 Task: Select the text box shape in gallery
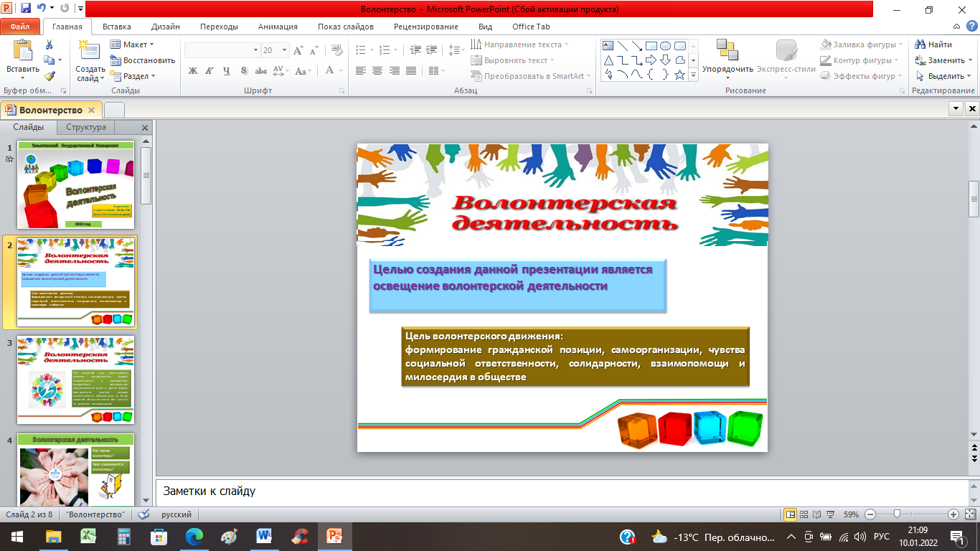tap(609, 45)
